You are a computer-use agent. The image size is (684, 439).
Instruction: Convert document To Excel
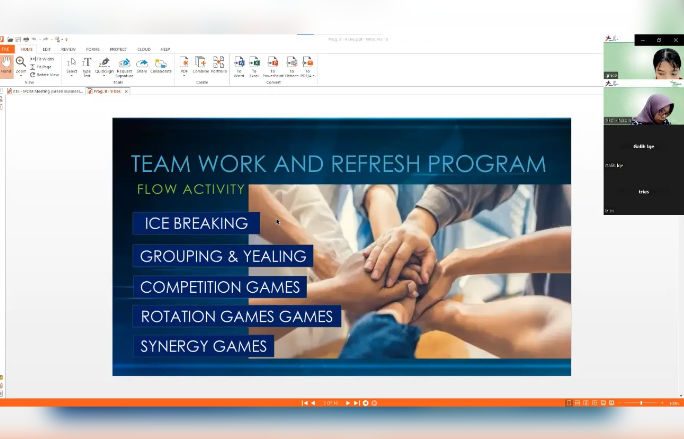click(x=255, y=65)
